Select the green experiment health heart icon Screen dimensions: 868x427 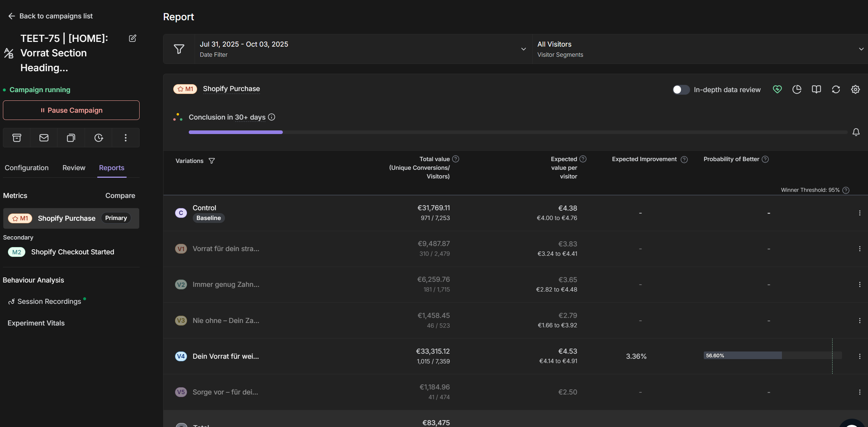pyautogui.click(x=777, y=89)
